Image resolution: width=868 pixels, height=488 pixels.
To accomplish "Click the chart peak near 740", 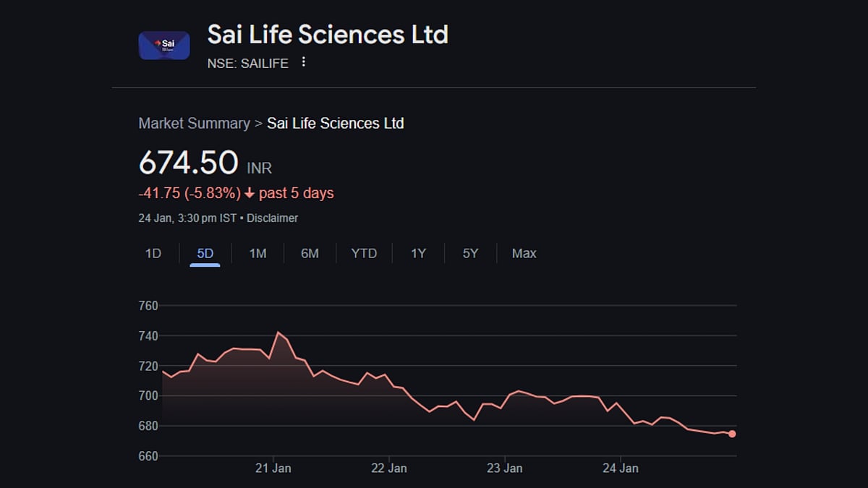I will coord(278,333).
